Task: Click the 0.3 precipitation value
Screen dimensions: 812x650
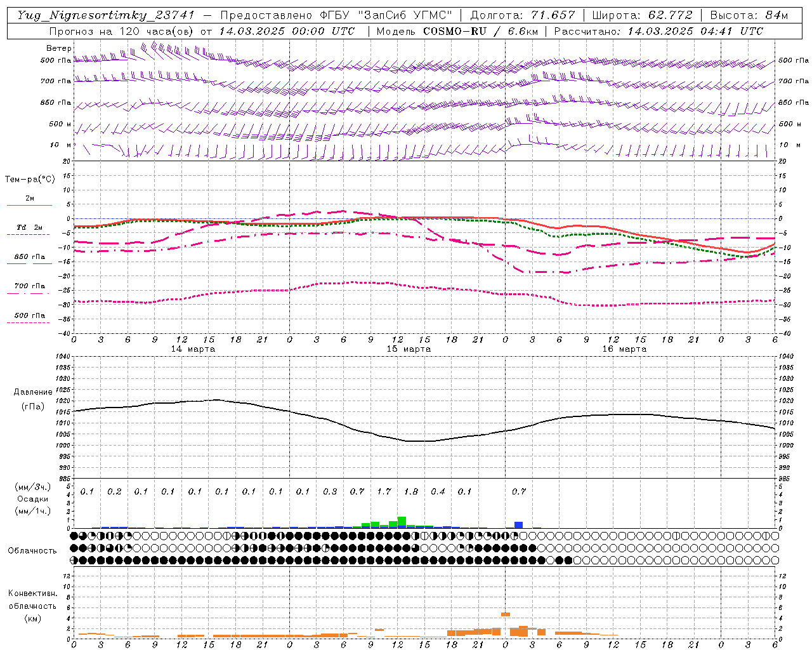Action: tap(330, 491)
